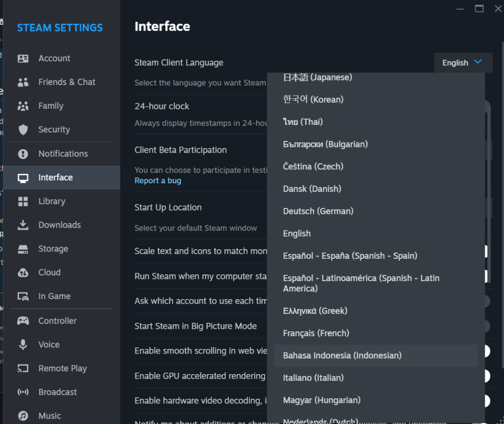Open the Remote Play settings section
Viewport: 504px width, 424px height.
[x=62, y=369]
